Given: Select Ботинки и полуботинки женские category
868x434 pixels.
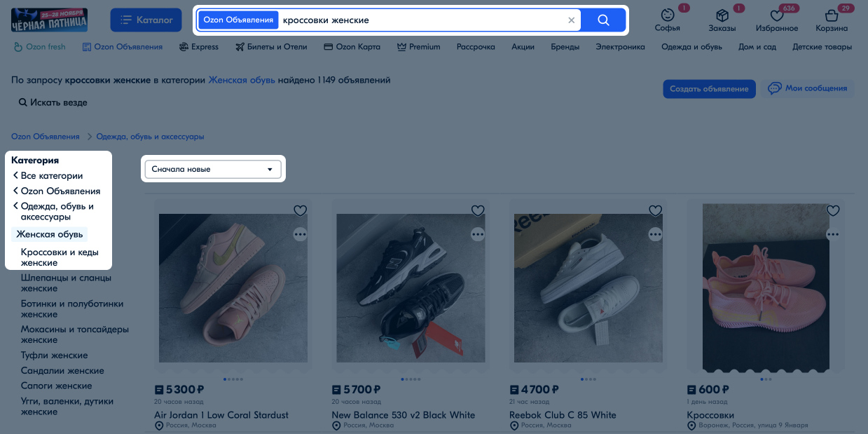Looking at the screenshot, I should pos(72,309).
